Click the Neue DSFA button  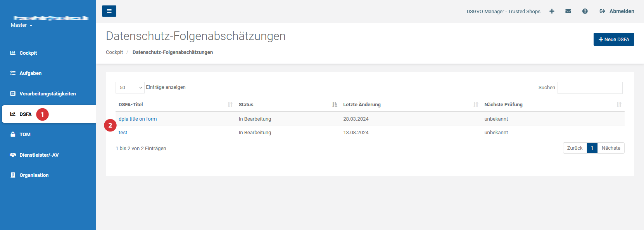tap(613, 40)
